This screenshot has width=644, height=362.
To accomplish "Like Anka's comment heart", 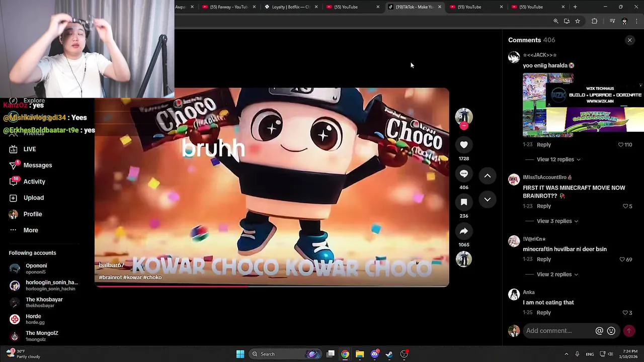I will click(625, 313).
